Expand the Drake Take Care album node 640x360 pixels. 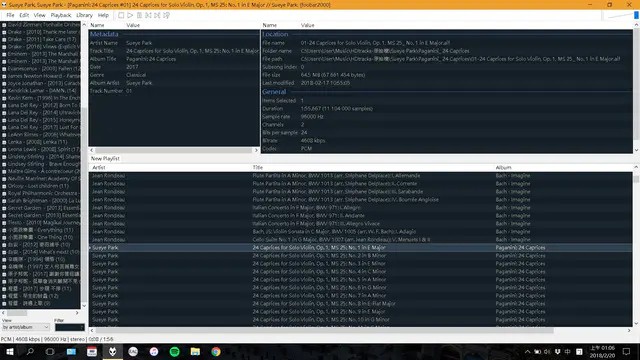[x=4, y=40]
